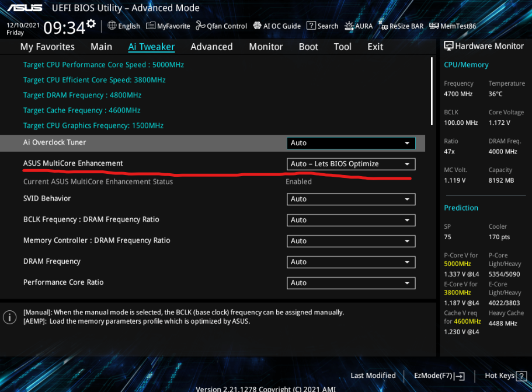The image size is (532, 392).
Task: Click the 8192 MB capacity value
Action: [x=501, y=180]
